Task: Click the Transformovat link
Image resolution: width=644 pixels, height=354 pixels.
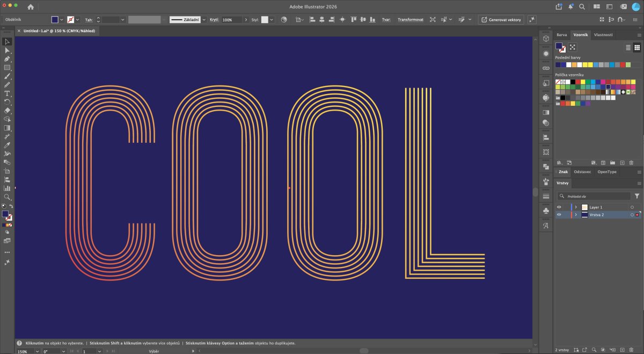Action: coord(410,19)
